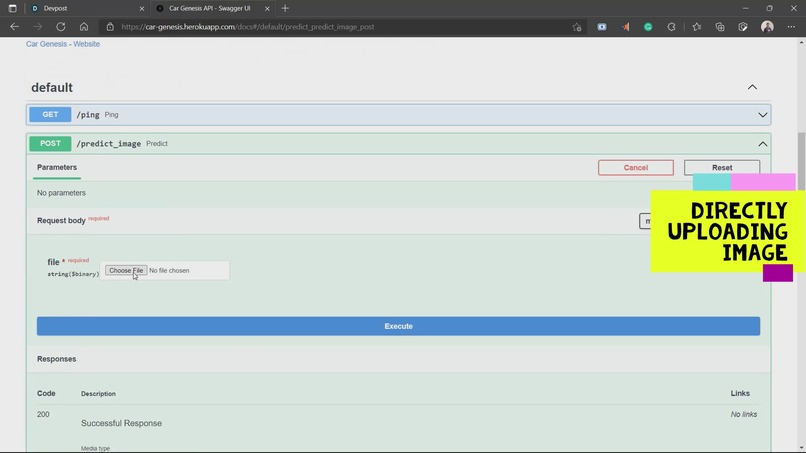
Task: Open the browser essentials shield icon
Action: click(x=743, y=27)
